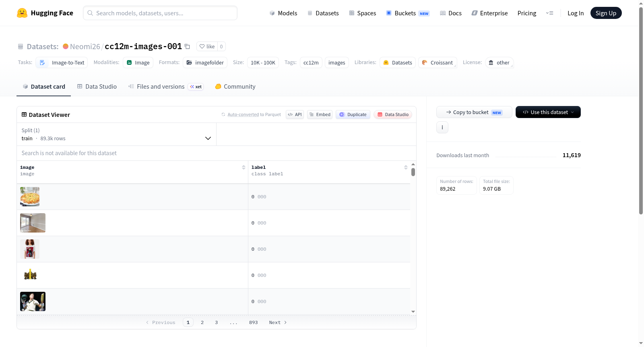644x347 pixels.
Task: Open the woman in t-shirt thumbnail
Action: pos(30,249)
